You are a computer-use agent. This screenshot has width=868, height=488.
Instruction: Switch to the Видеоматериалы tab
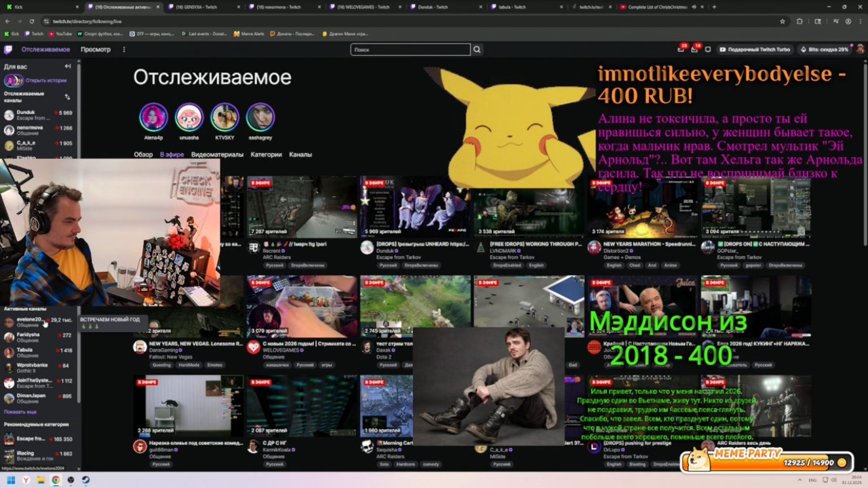(x=217, y=155)
